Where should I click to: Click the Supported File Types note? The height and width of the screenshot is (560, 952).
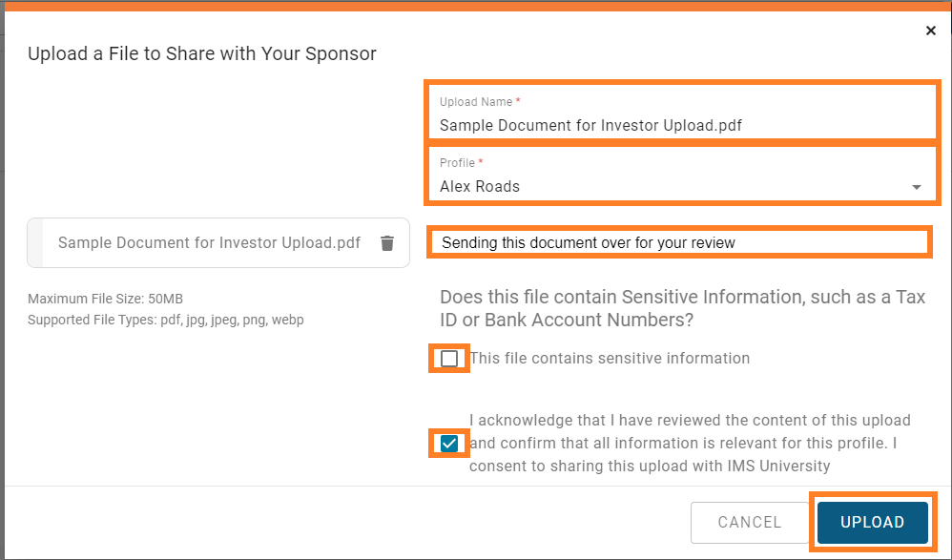pyautogui.click(x=166, y=321)
